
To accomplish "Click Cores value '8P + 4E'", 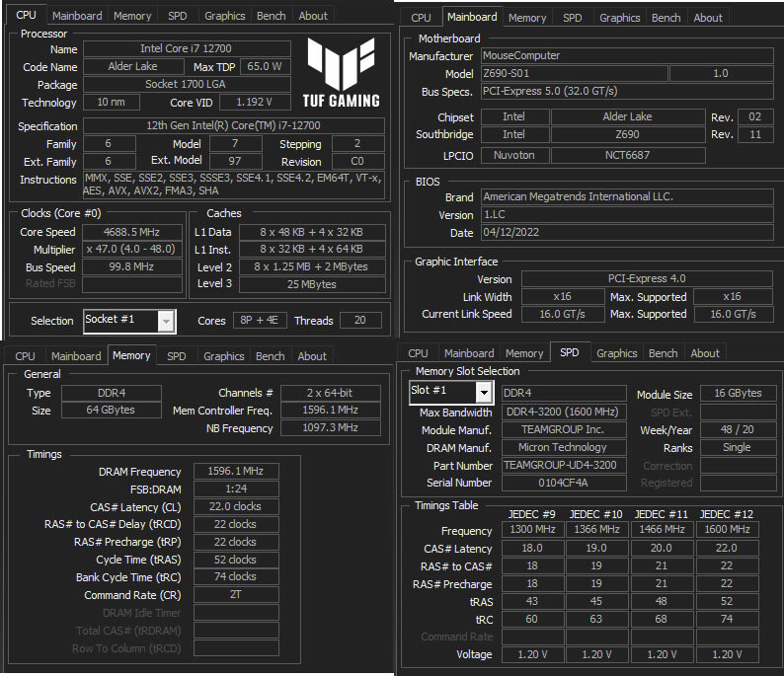I will [260, 320].
